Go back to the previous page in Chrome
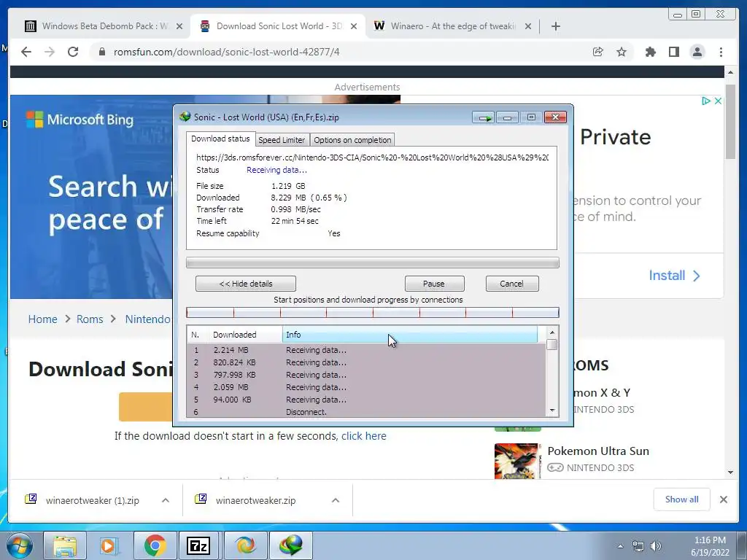 (26, 52)
